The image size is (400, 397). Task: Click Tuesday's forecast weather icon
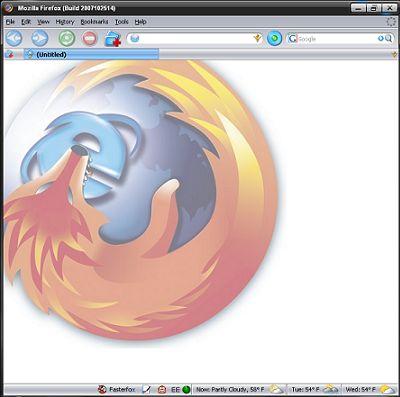[x=330, y=389]
